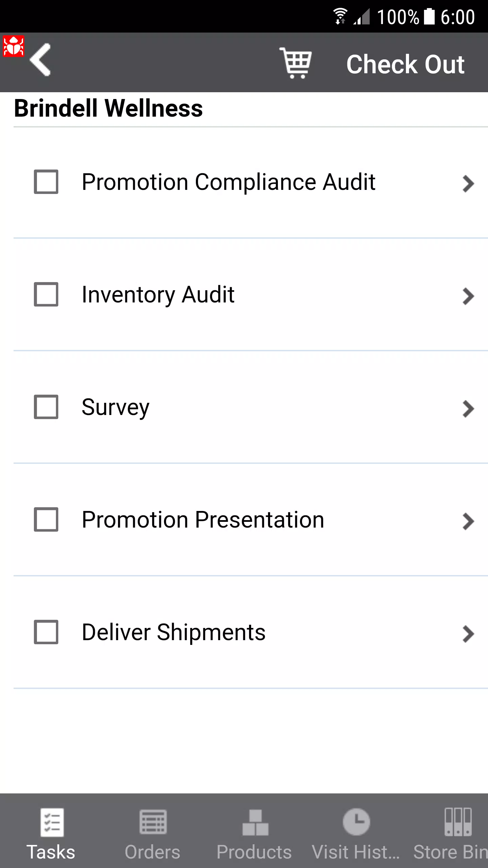Open the Products boxes icon

click(255, 823)
